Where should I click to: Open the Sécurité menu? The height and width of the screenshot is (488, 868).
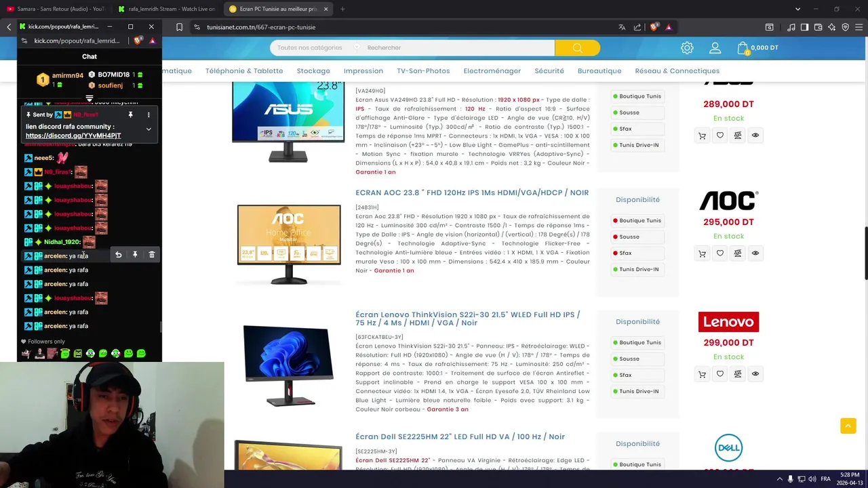(x=549, y=70)
